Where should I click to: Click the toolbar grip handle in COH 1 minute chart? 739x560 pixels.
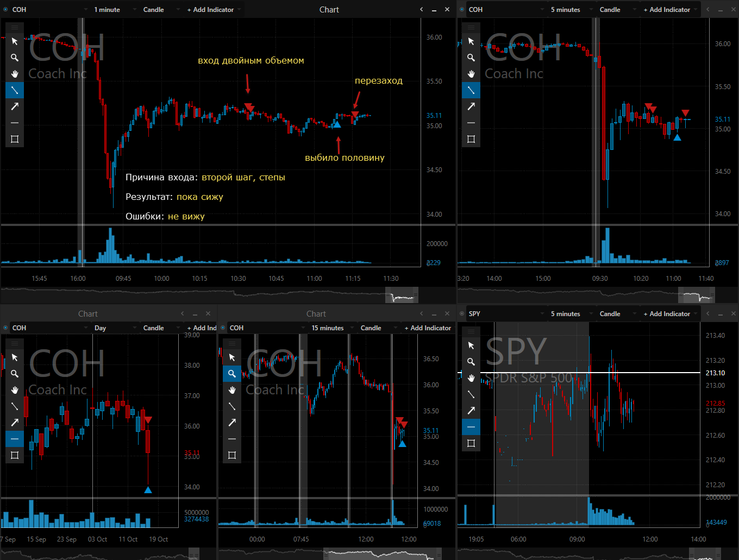[x=15, y=27]
